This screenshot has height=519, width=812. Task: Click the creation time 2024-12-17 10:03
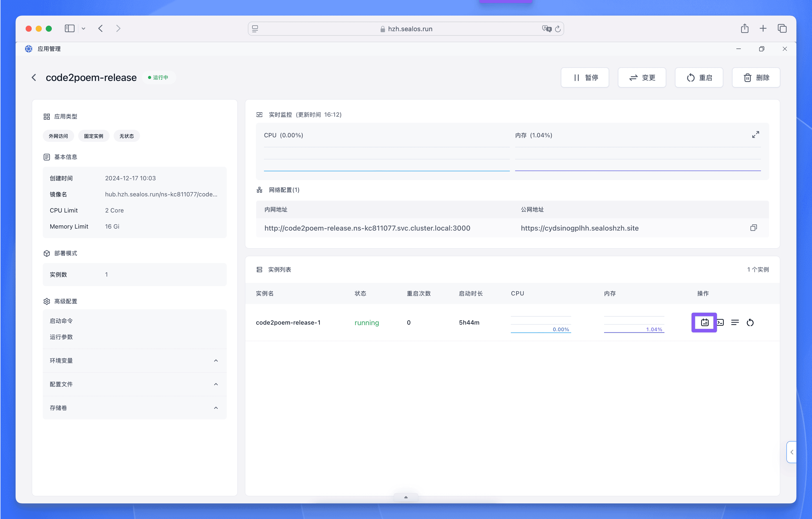click(130, 178)
